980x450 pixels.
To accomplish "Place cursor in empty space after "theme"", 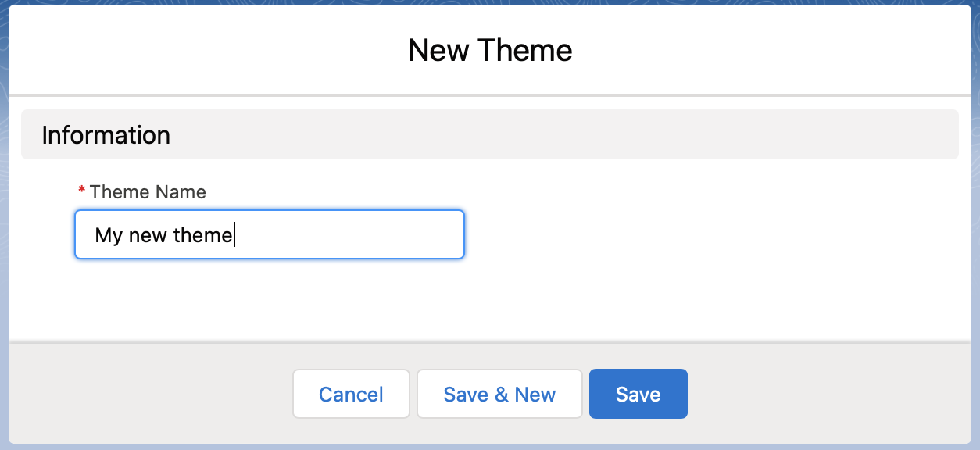I will point(352,234).
